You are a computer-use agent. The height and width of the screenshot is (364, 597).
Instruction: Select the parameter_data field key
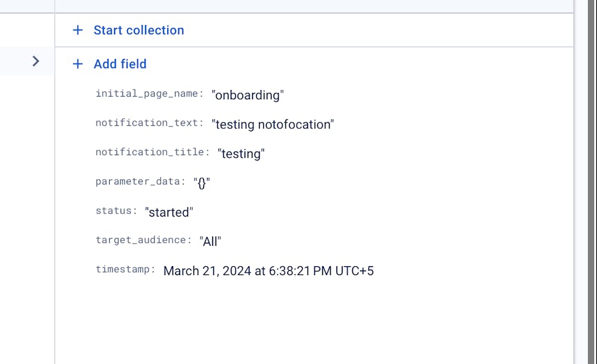pos(140,181)
